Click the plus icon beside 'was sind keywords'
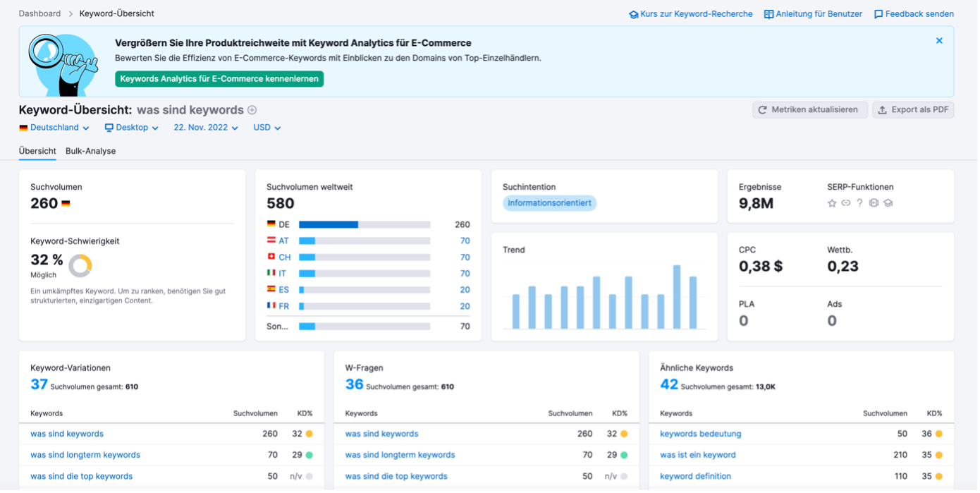The height and width of the screenshot is (493, 980). [252, 110]
